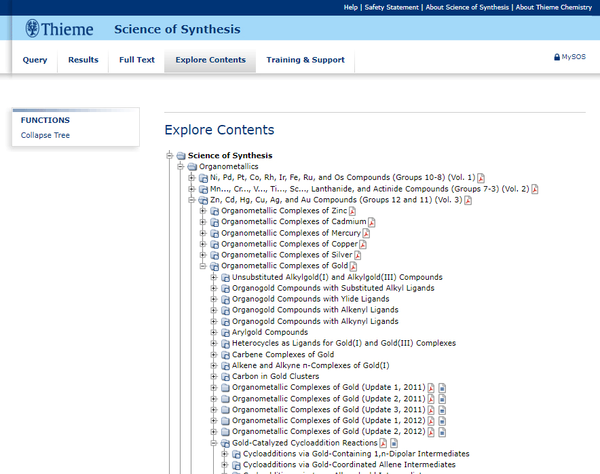Image resolution: width=600 pixels, height=474 pixels.
Task: Click the MySOS lock icon
Action: coord(557,57)
